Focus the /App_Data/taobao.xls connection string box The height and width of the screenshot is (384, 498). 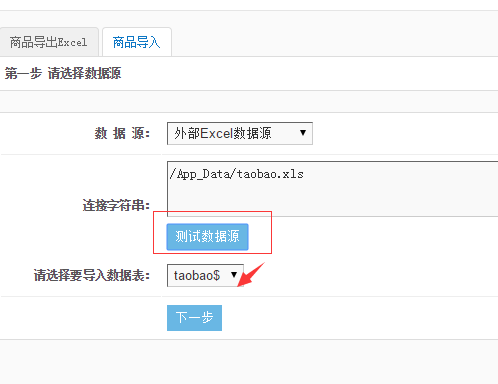tap(332, 189)
